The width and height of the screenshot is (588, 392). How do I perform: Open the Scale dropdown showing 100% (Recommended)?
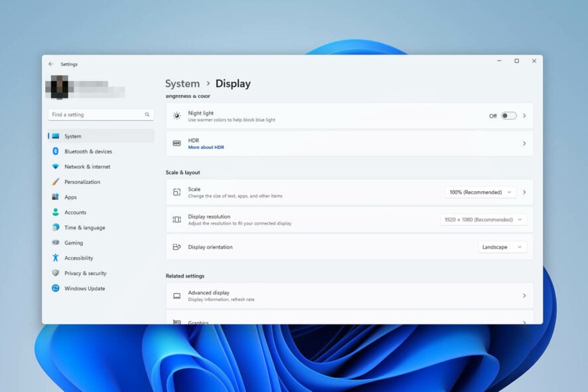coord(480,191)
